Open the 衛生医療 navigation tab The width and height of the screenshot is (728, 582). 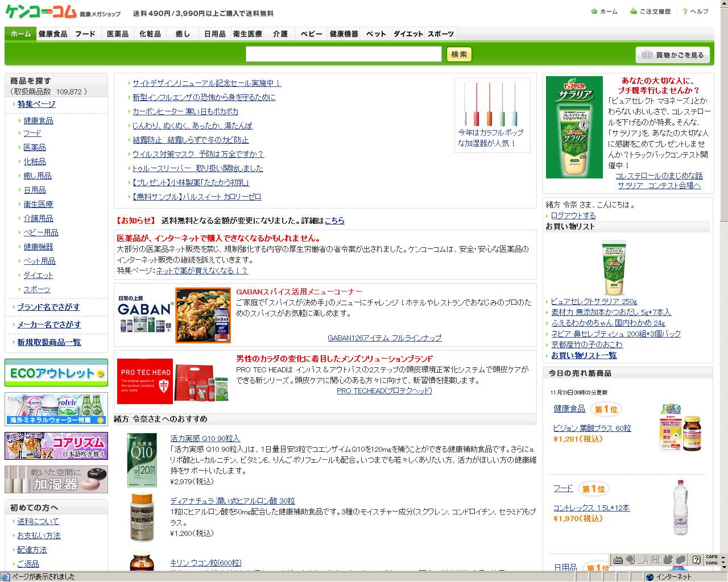point(247,34)
